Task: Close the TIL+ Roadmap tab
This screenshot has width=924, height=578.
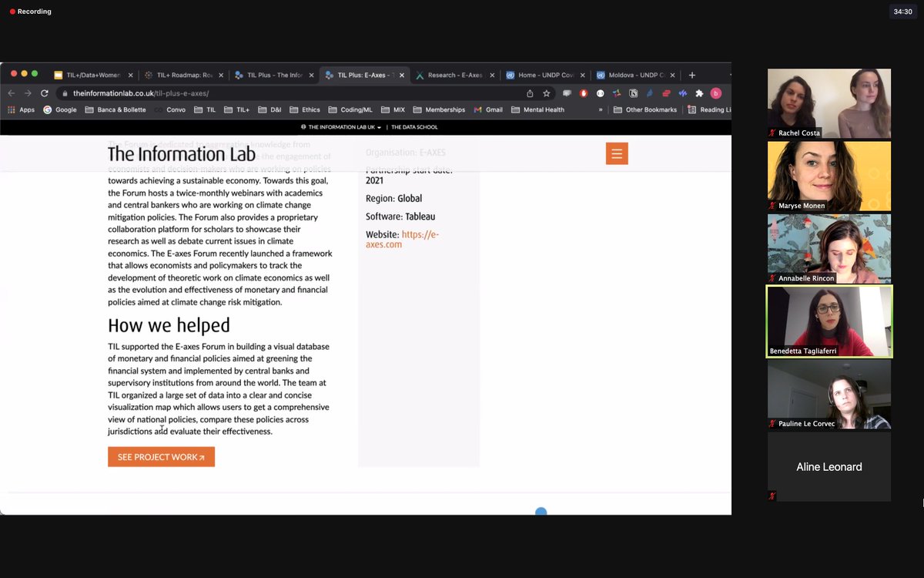Action: click(221, 76)
